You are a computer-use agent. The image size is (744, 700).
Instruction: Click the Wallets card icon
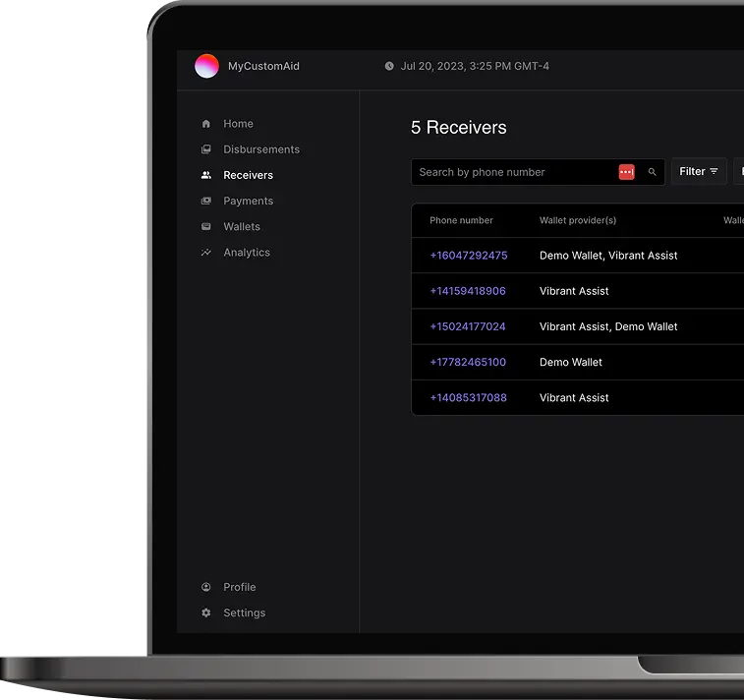coord(206,226)
